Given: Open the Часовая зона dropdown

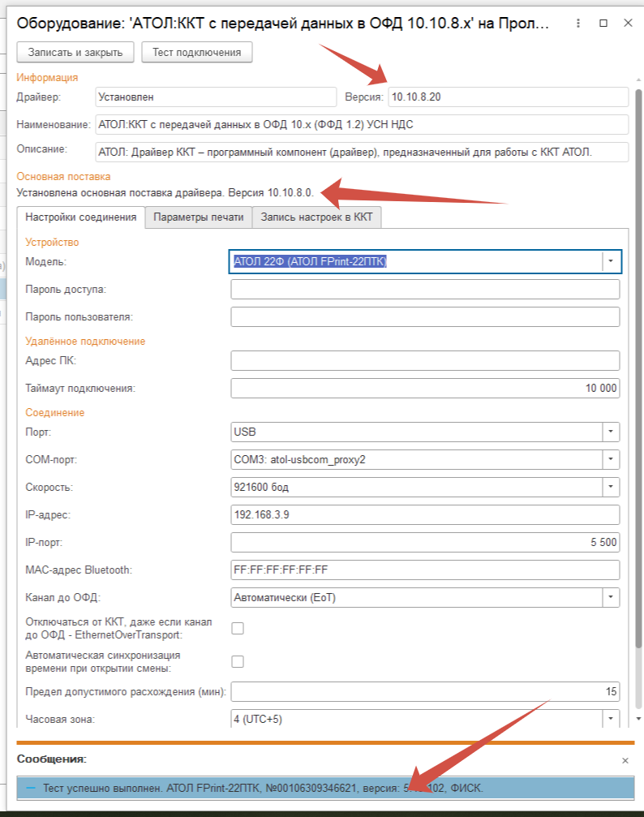Looking at the screenshot, I should (x=611, y=720).
